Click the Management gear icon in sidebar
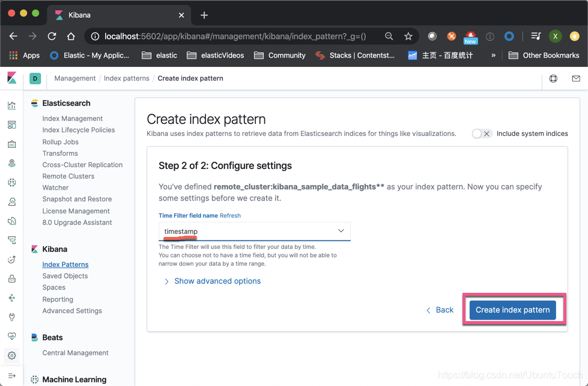588x386 pixels. [11, 355]
